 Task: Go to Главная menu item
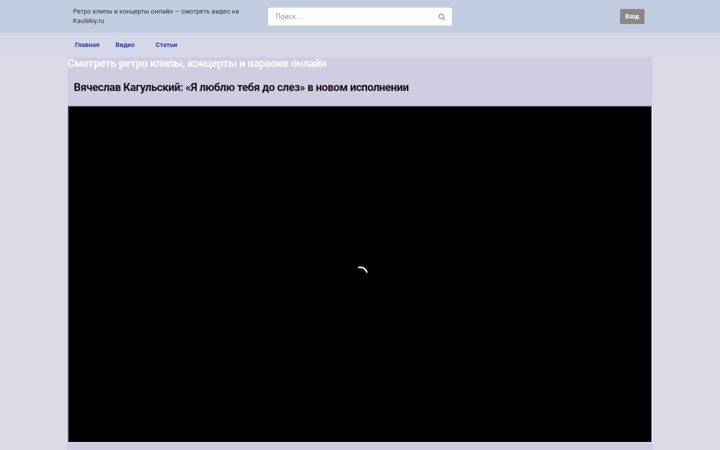(87, 45)
